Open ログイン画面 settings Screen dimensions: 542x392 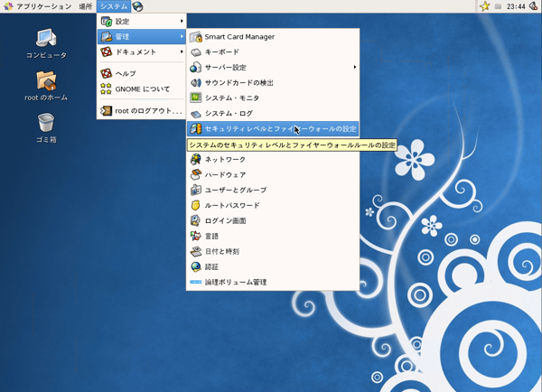tap(273, 220)
